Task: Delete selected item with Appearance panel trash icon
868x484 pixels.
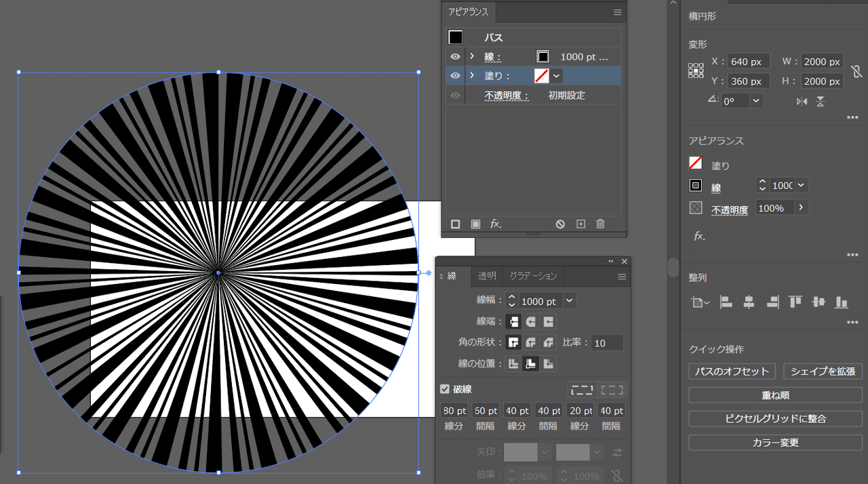Action: (x=600, y=224)
